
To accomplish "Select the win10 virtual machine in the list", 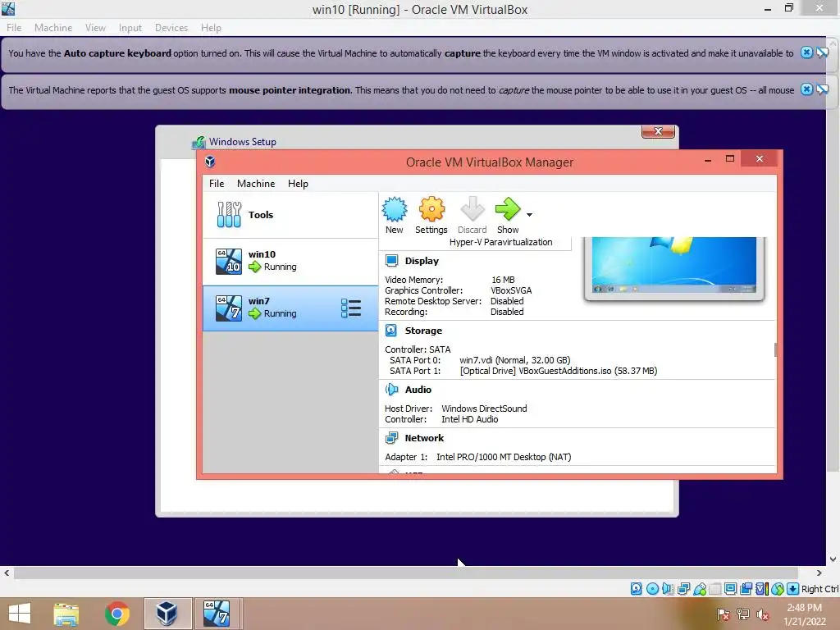I will 290,262.
